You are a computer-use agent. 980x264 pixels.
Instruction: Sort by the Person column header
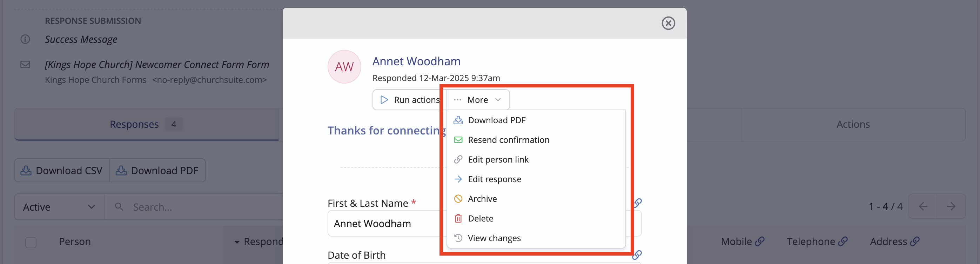(75, 242)
